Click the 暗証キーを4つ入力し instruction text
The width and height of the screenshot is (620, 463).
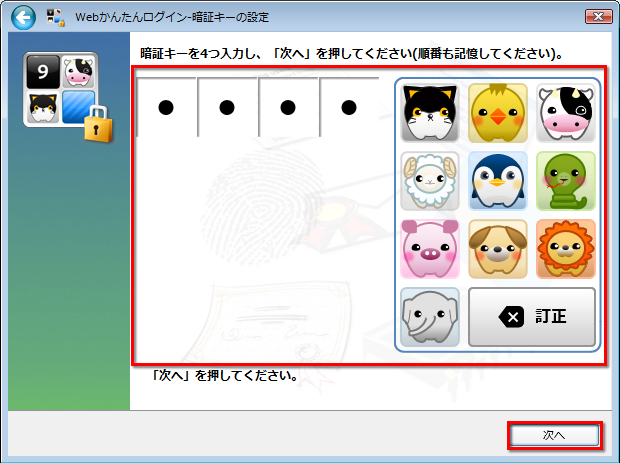(352, 53)
